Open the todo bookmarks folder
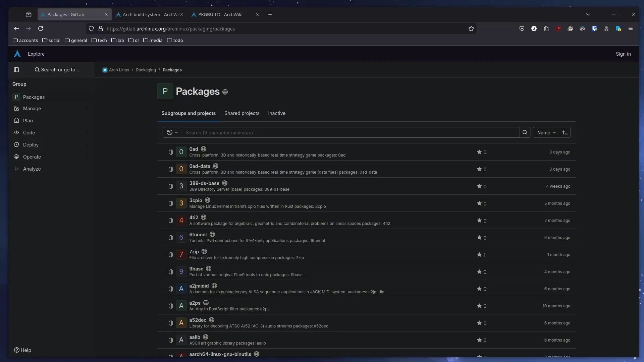644x362 pixels. (175, 40)
